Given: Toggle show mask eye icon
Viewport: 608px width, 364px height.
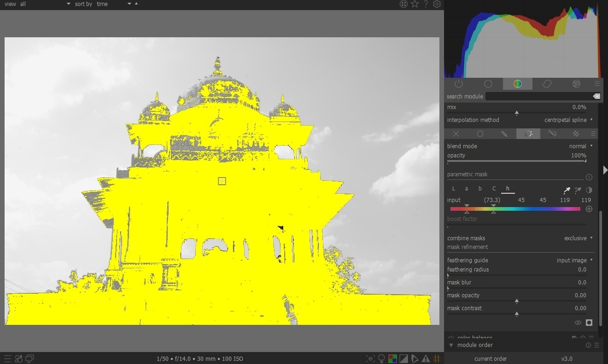Looking at the screenshot, I should tap(578, 322).
